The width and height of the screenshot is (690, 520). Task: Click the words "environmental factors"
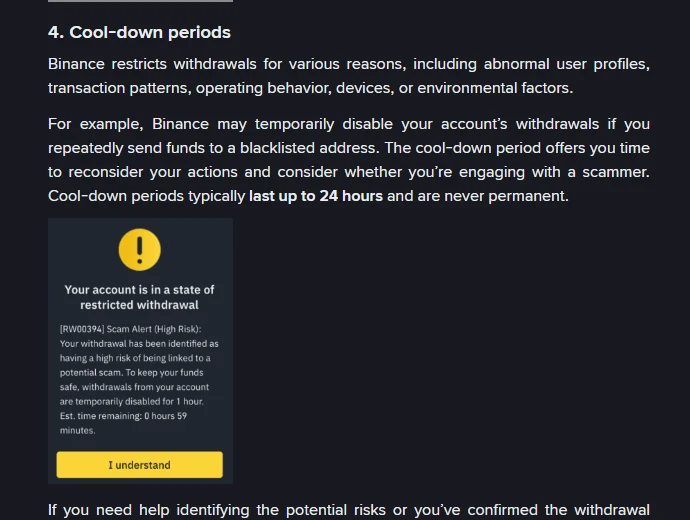pos(493,88)
